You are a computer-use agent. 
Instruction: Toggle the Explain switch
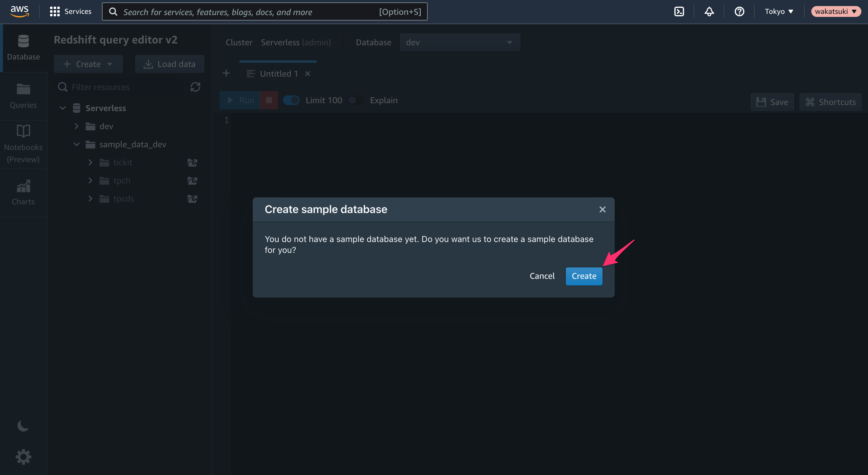click(356, 100)
